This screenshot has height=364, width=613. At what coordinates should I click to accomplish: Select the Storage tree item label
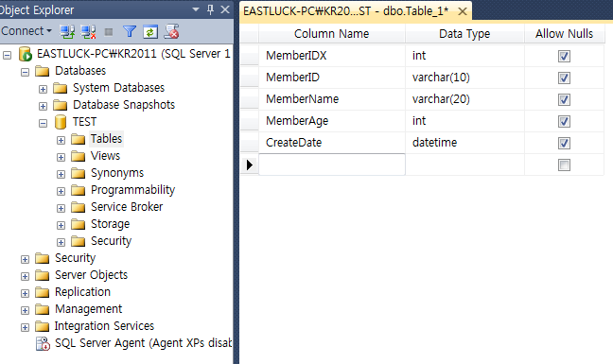[x=111, y=224]
